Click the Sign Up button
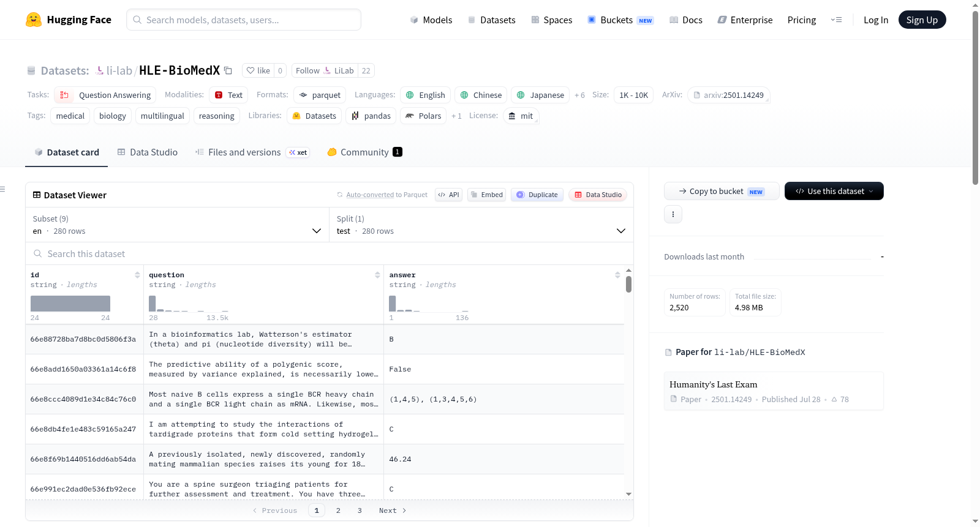Image resolution: width=980 pixels, height=527 pixels. click(922, 20)
